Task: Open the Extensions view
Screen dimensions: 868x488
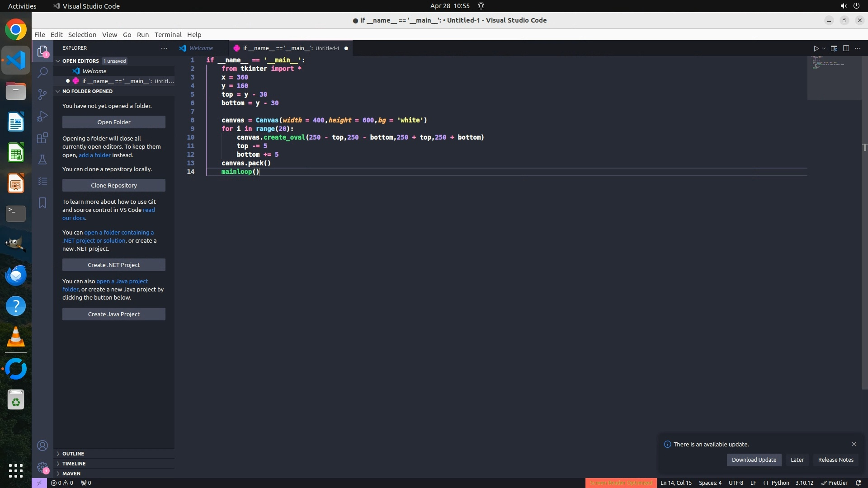Action: 42,138
